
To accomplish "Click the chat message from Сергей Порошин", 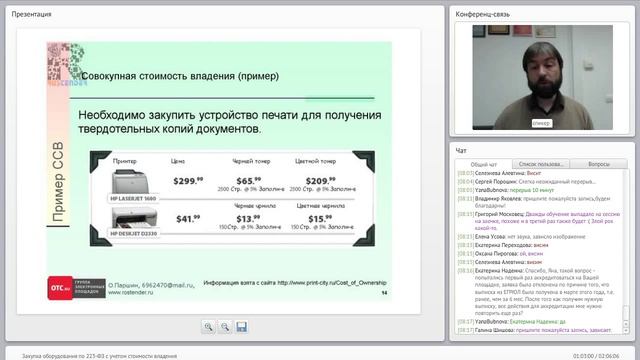I will tap(527, 182).
